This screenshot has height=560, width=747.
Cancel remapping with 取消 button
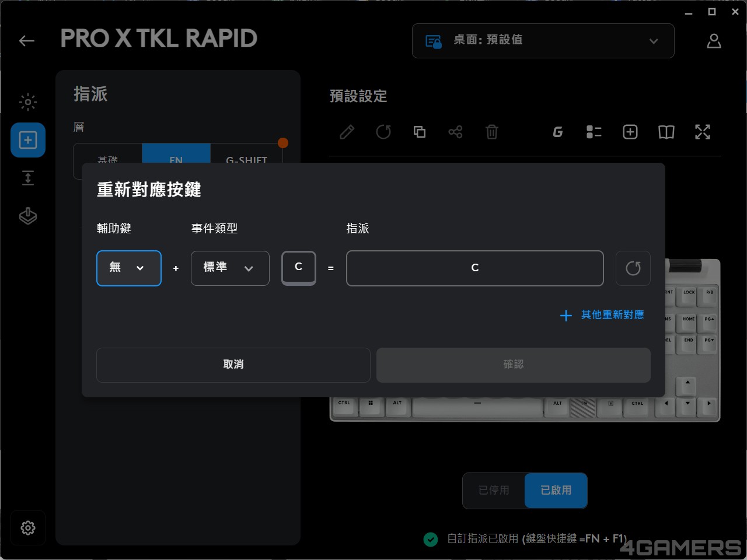(x=233, y=365)
